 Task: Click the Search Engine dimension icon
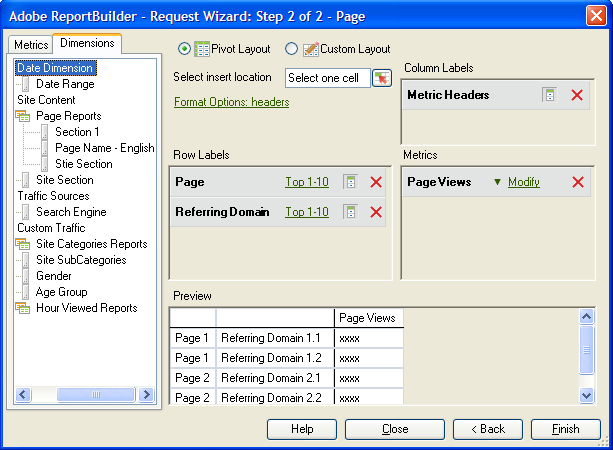[x=26, y=212]
